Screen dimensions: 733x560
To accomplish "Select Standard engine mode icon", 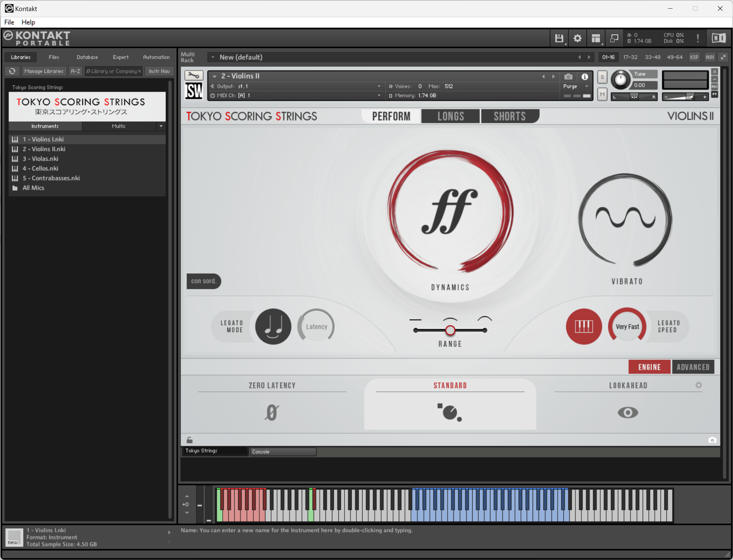I will pos(450,412).
